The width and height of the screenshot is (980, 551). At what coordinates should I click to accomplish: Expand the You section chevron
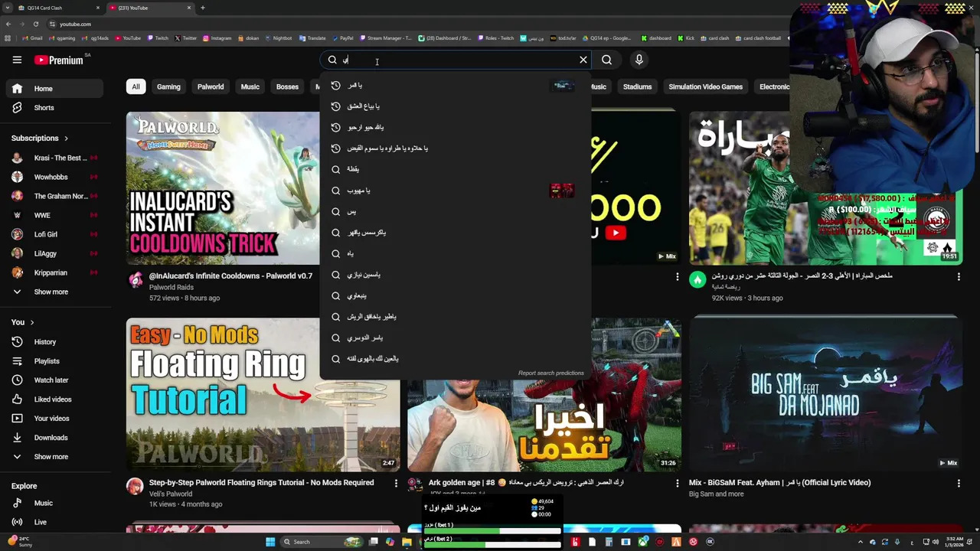pyautogui.click(x=31, y=322)
